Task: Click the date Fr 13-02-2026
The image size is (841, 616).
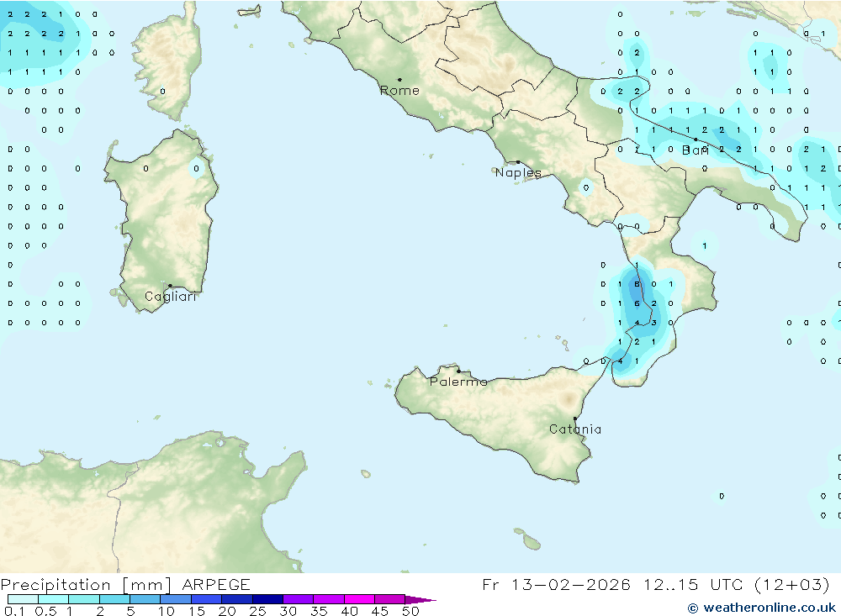Action: [556, 585]
